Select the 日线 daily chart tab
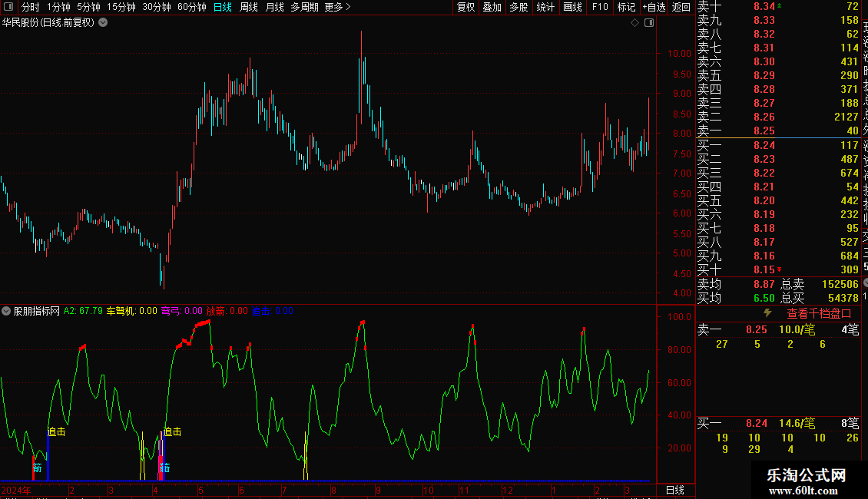The width and height of the screenshot is (868, 499). (223, 7)
